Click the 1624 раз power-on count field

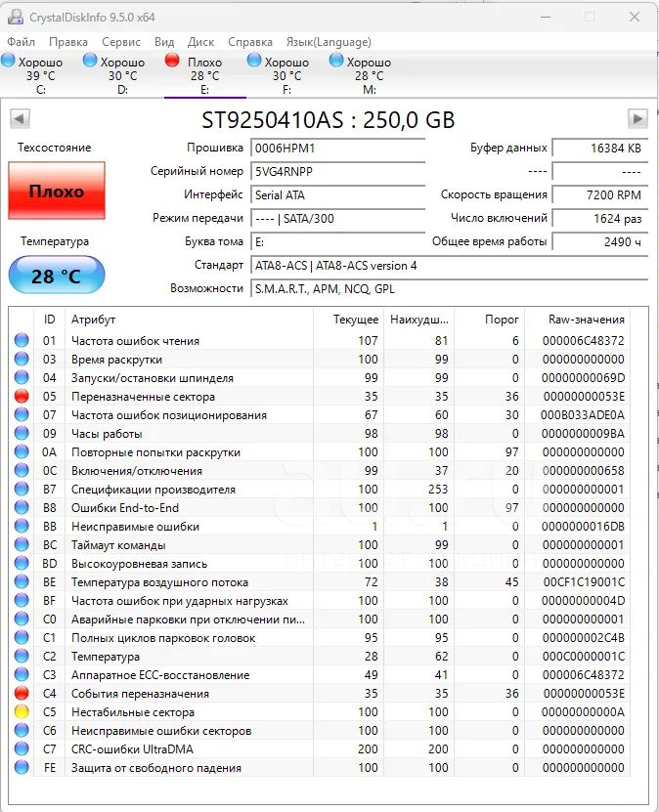[x=600, y=219]
